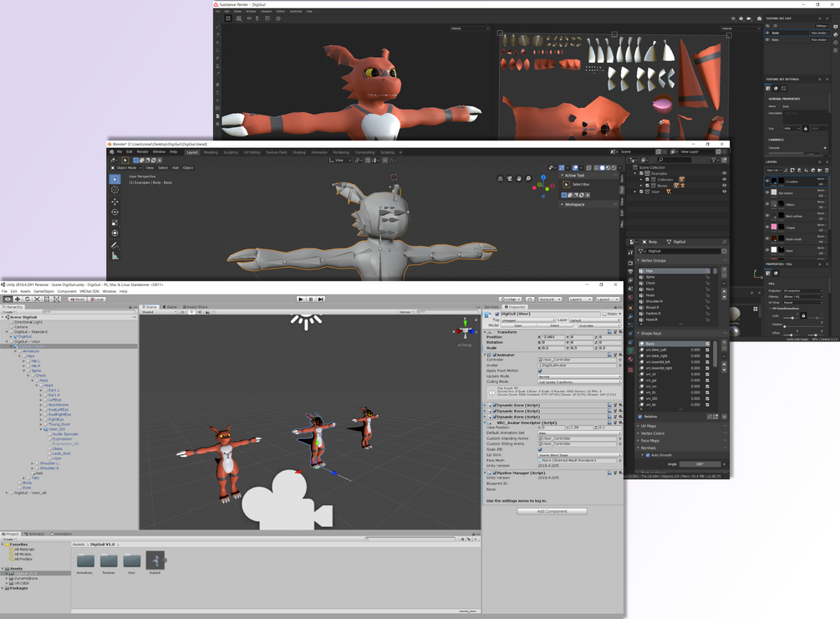This screenshot has width=840, height=619.
Task: Select Blender's Annotate tool
Action: tap(115, 245)
